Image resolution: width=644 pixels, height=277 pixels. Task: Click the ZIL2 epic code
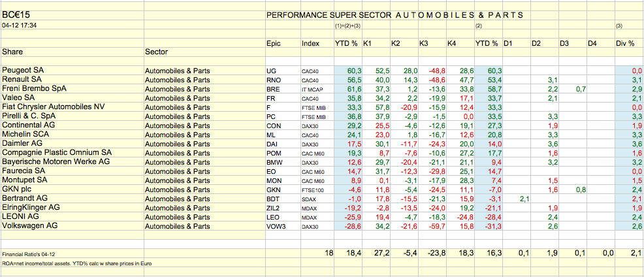pos(283,208)
